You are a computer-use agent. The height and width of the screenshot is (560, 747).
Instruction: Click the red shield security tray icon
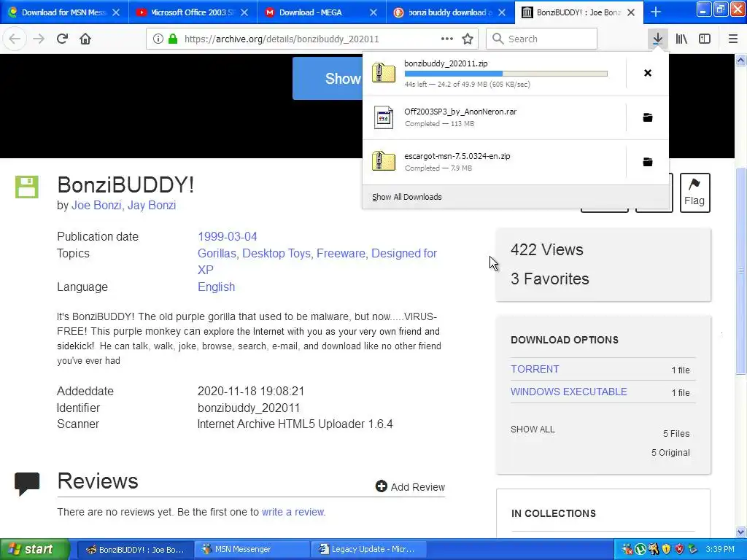click(x=679, y=549)
